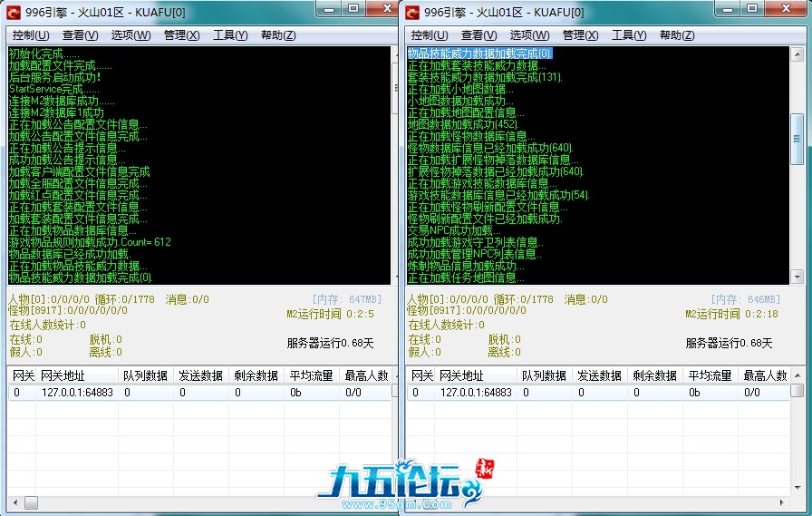
Task: Click M2运行时间 0:2:18 in right window
Action: [731, 314]
